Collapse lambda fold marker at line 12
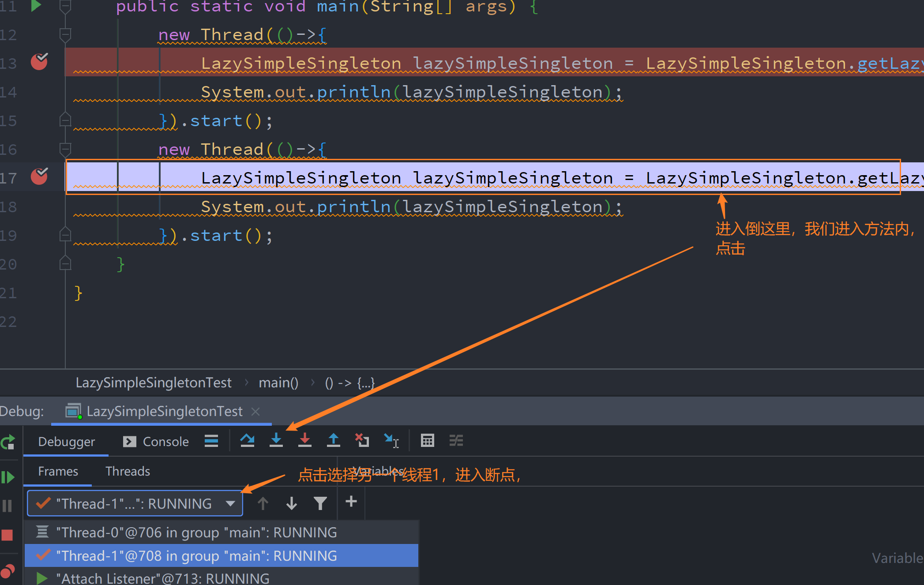924x585 pixels. tap(65, 34)
